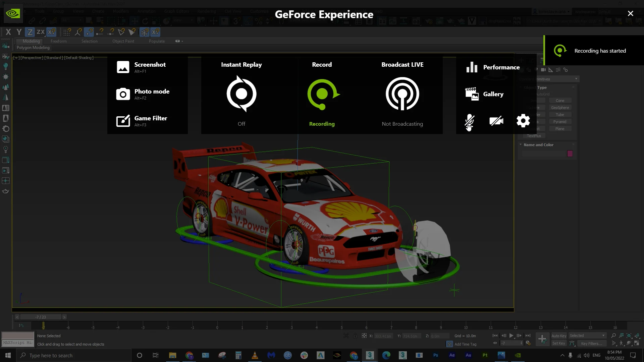Create a Cone primitive
Viewport: 644px width, 362px height.
tap(560, 101)
